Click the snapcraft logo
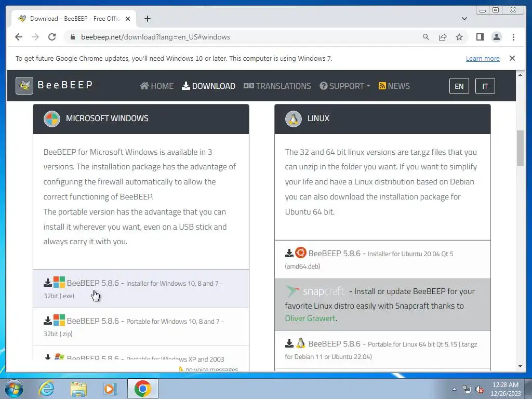The image size is (532, 399). point(314,291)
